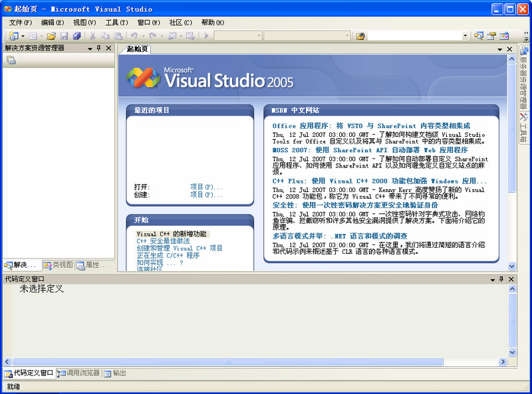The width and height of the screenshot is (532, 394).
Task: Switch to the 输出 tab
Action: 115,373
